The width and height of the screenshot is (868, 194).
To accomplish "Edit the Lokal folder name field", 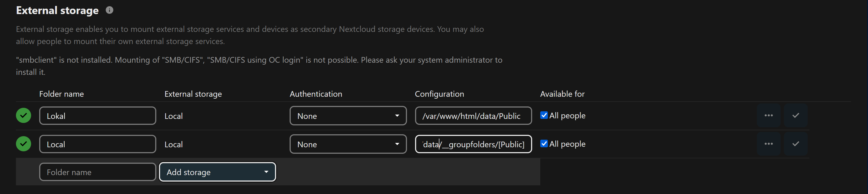I will coord(97,116).
